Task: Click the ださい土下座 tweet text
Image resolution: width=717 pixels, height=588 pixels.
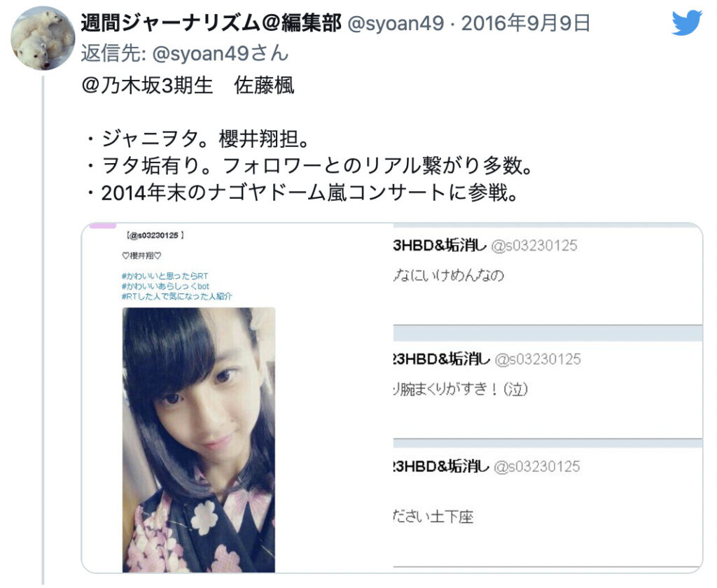Action: pos(433,517)
